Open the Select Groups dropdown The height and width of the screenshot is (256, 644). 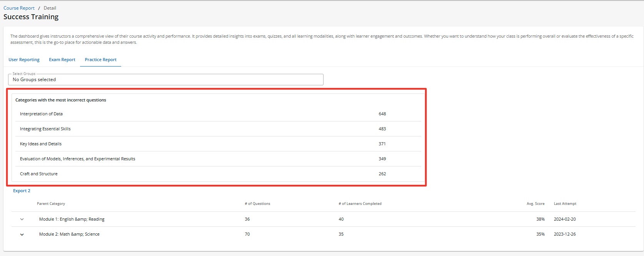pyautogui.click(x=165, y=80)
